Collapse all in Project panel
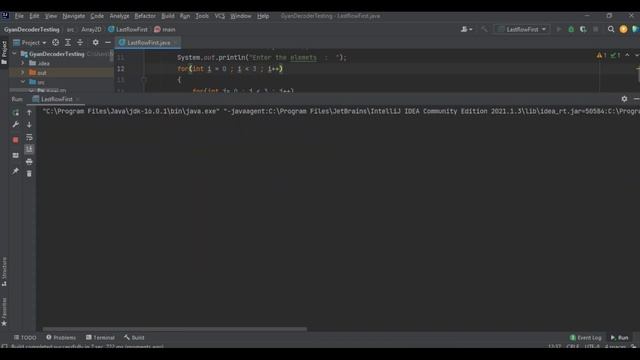The width and height of the screenshot is (640, 360). coord(80,42)
